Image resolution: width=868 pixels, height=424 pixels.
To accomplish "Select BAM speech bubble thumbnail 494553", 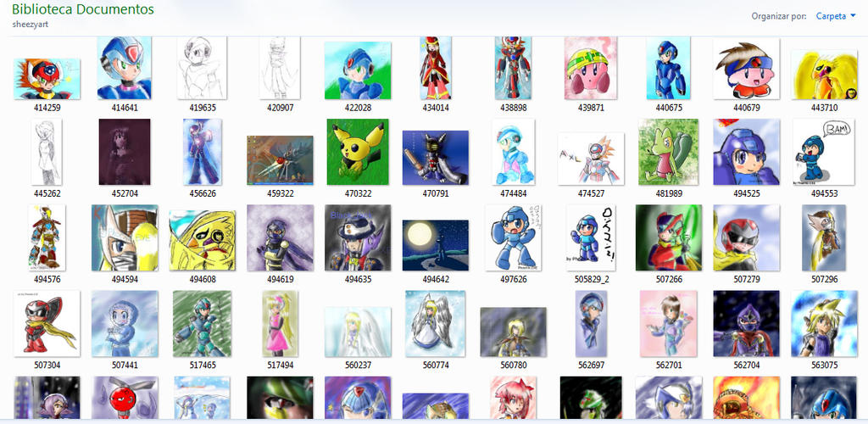I will (x=824, y=152).
